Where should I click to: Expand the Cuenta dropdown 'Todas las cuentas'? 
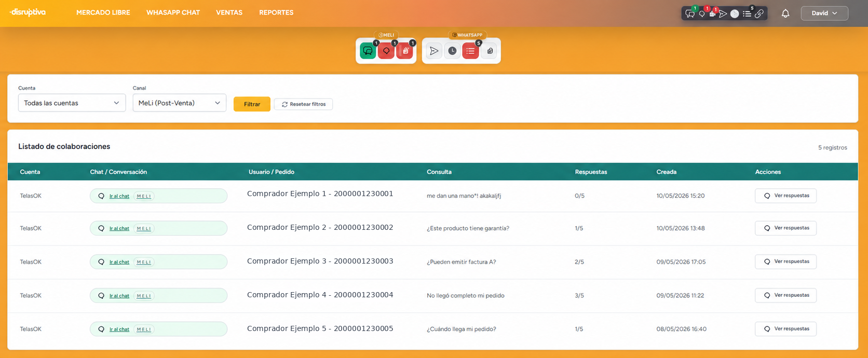coord(72,103)
